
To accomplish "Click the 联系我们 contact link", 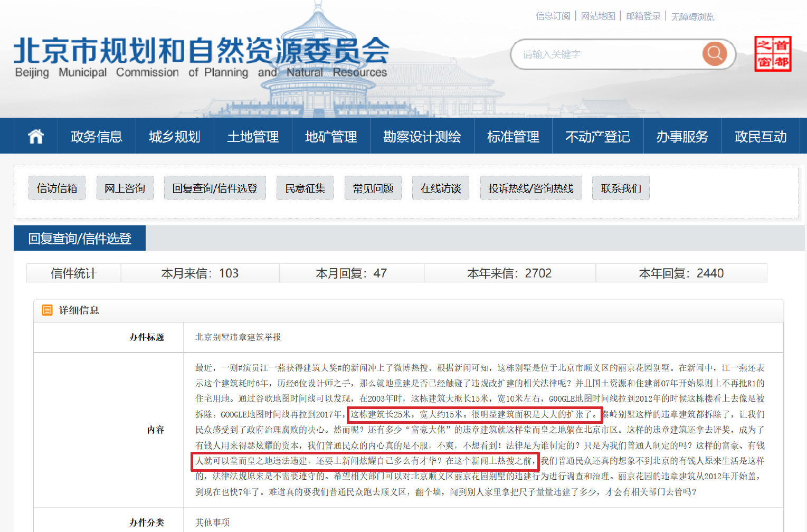I will tap(620, 188).
